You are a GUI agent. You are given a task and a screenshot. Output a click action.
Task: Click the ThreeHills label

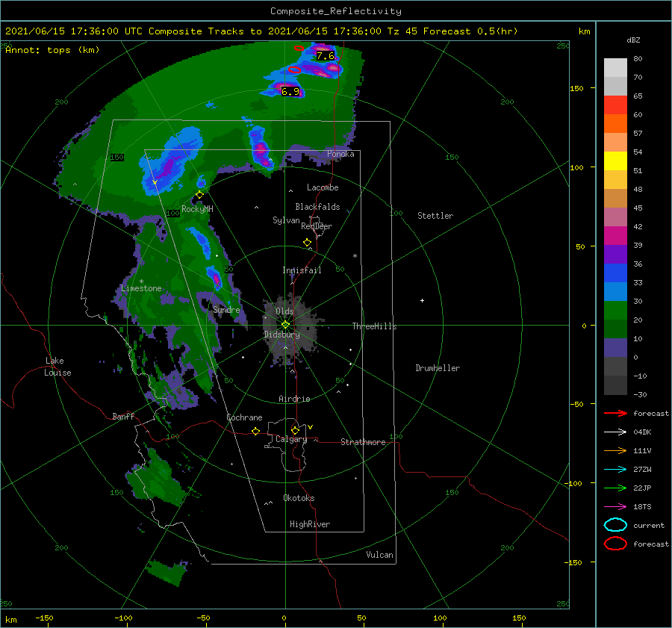tap(374, 326)
